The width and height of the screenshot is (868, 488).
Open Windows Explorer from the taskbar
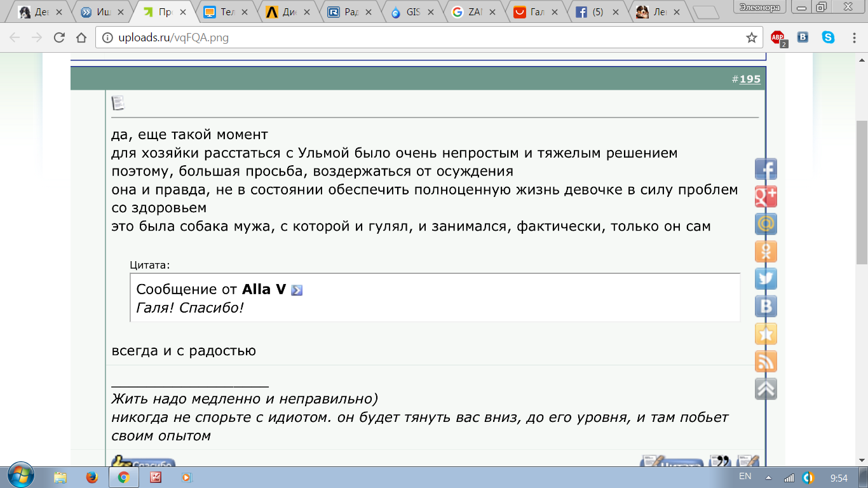(x=60, y=477)
